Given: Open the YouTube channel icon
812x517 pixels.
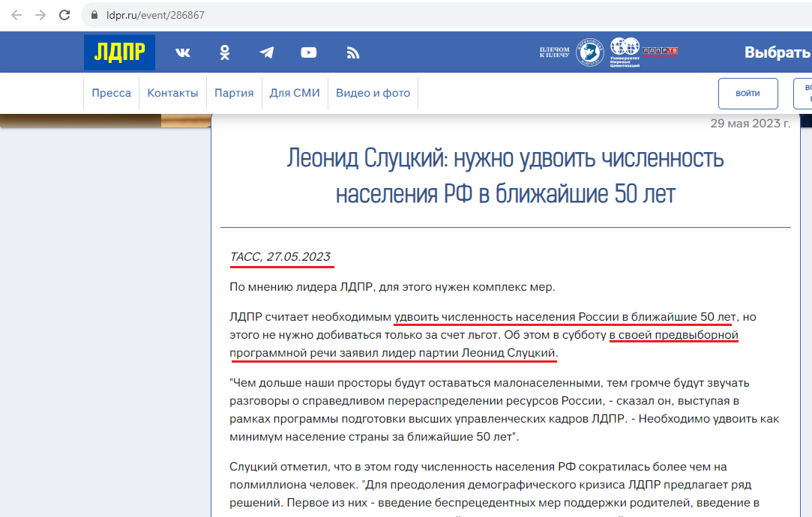Looking at the screenshot, I should (309, 52).
